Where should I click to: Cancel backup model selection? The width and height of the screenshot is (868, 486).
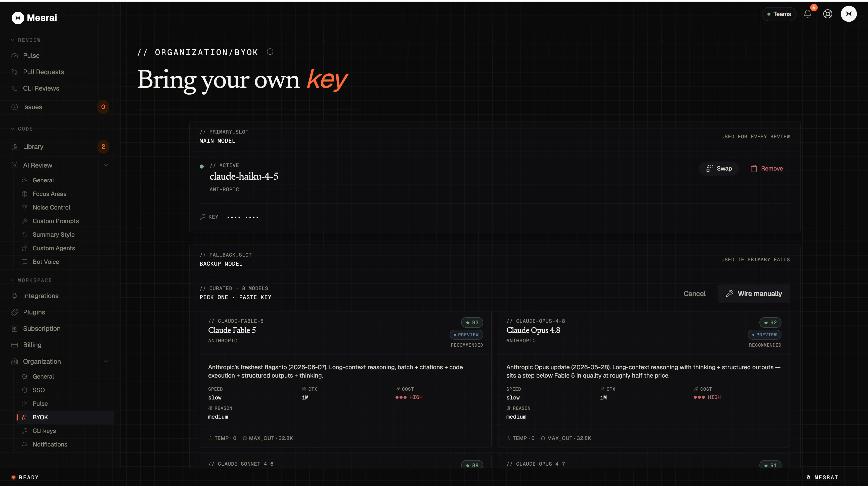(x=695, y=294)
